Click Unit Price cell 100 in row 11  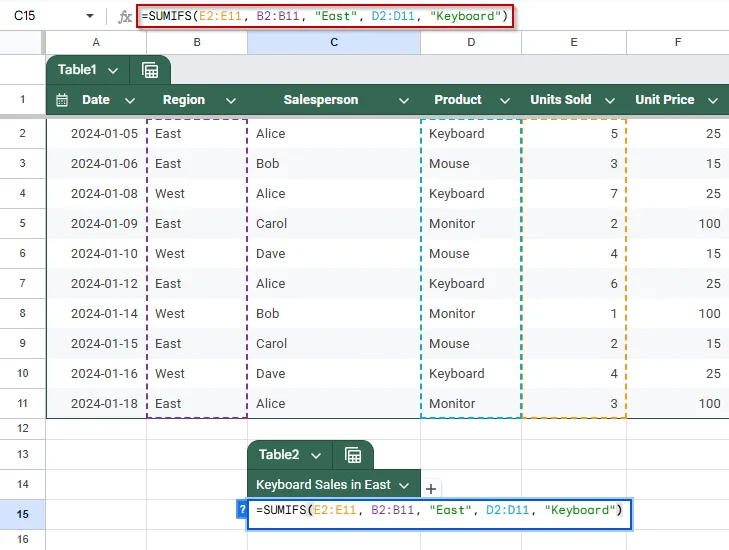coord(678,404)
